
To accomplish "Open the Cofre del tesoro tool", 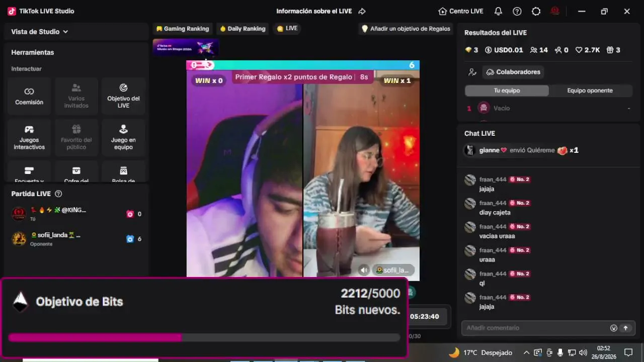I will pos(76,171).
